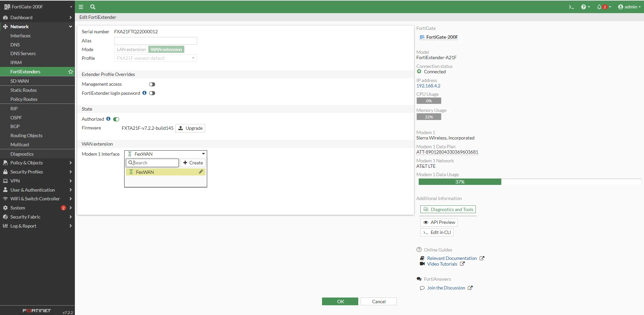Screen dimensions: 644x315
Task: Open the notifications bell icon
Action: point(599,7)
